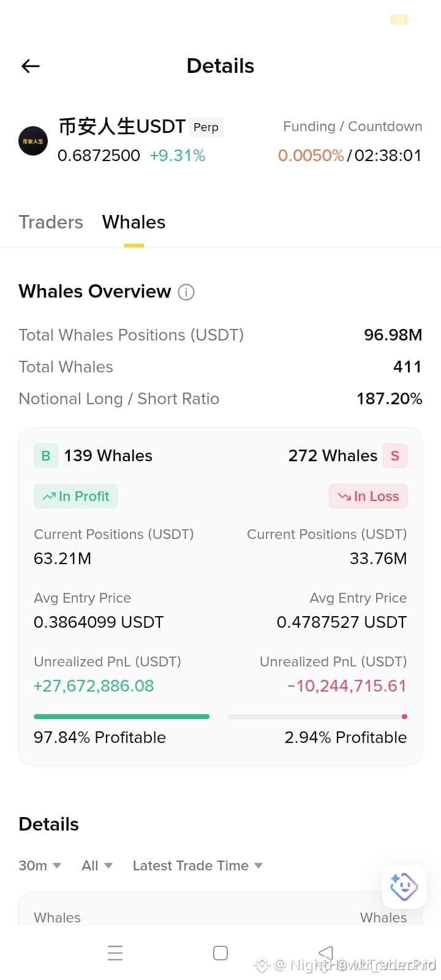Open the floating AI assistant icon
Screen dimensions: 441x980
click(x=404, y=886)
